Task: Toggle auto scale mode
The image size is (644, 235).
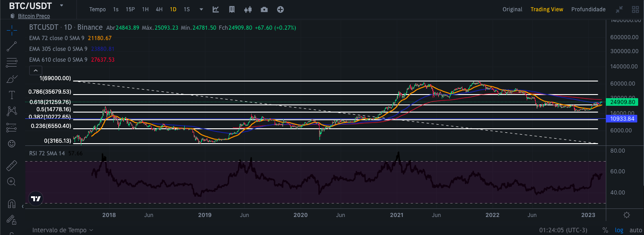Action: click(635, 230)
